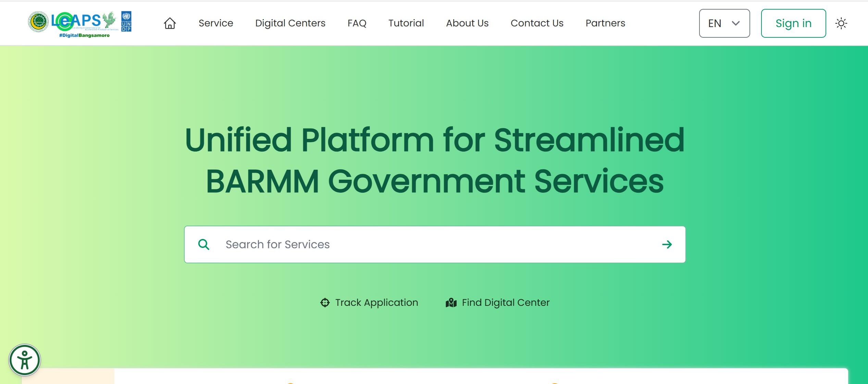The image size is (868, 384).
Task: Change language via the EN selector
Action: click(x=724, y=23)
